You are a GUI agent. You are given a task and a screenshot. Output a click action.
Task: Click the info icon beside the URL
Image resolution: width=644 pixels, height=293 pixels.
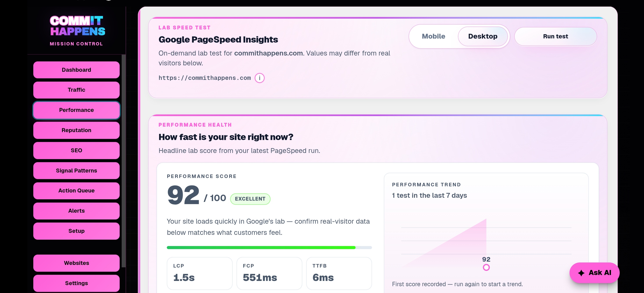(x=260, y=78)
